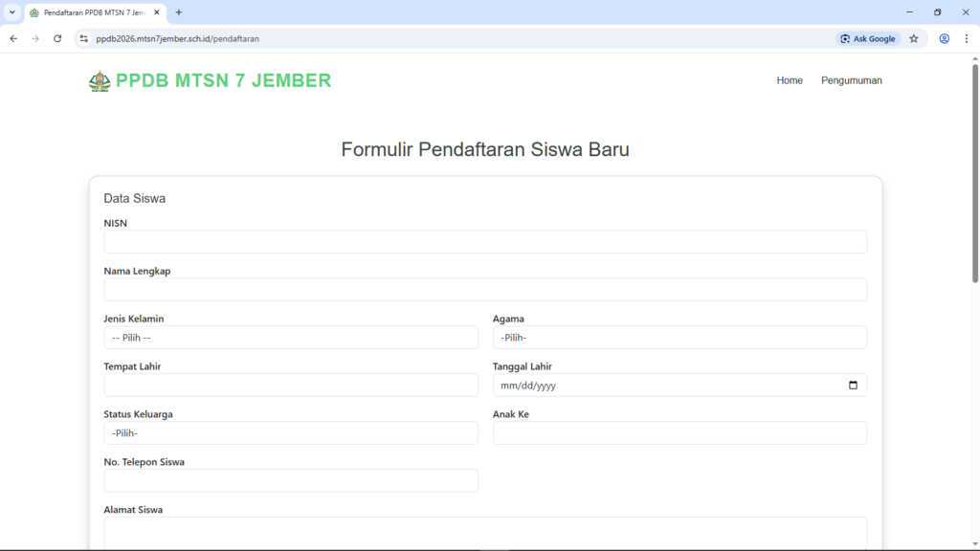The height and width of the screenshot is (551, 980).
Task: Click the Ask Google button
Action: (868, 39)
